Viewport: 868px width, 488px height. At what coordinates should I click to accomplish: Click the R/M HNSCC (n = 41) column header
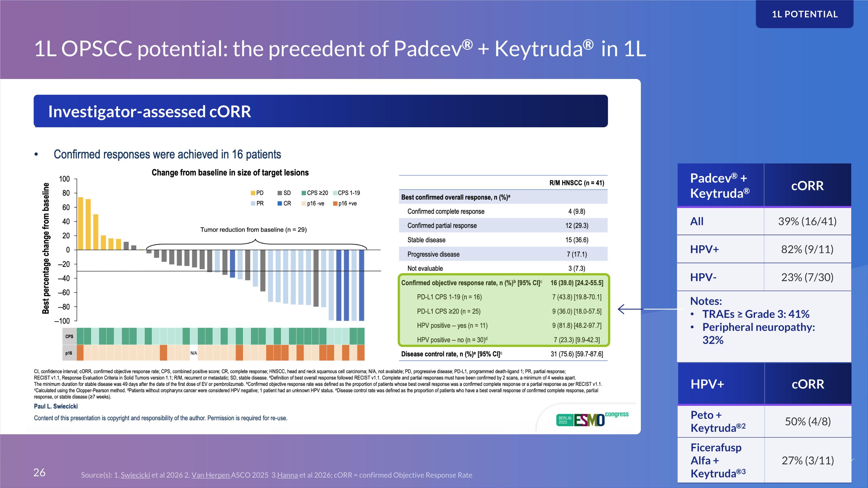click(577, 183)
